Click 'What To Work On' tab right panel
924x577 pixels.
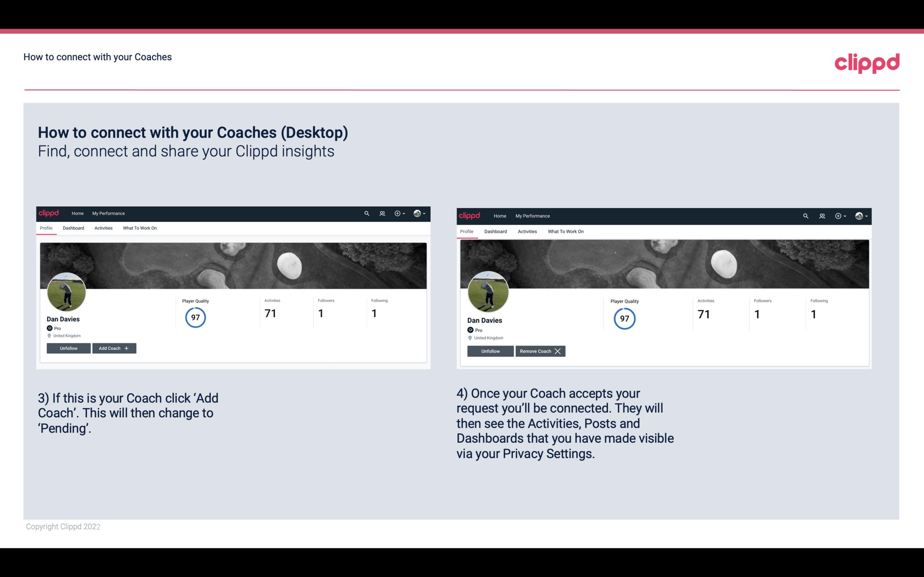tap(565, 231)
